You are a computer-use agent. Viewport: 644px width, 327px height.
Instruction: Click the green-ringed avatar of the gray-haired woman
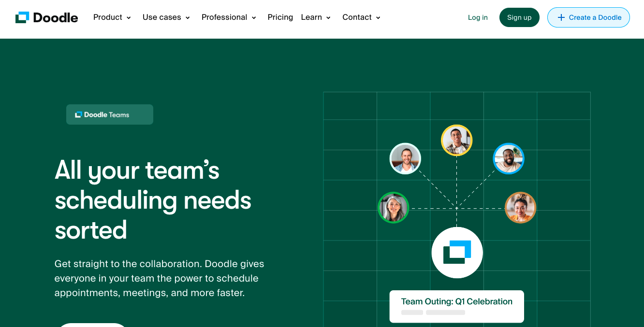394,208
